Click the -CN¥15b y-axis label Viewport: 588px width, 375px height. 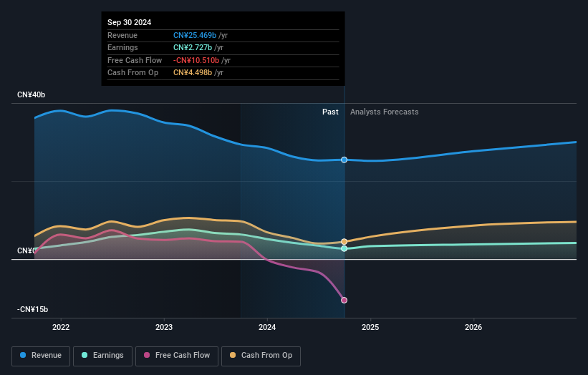33,309
